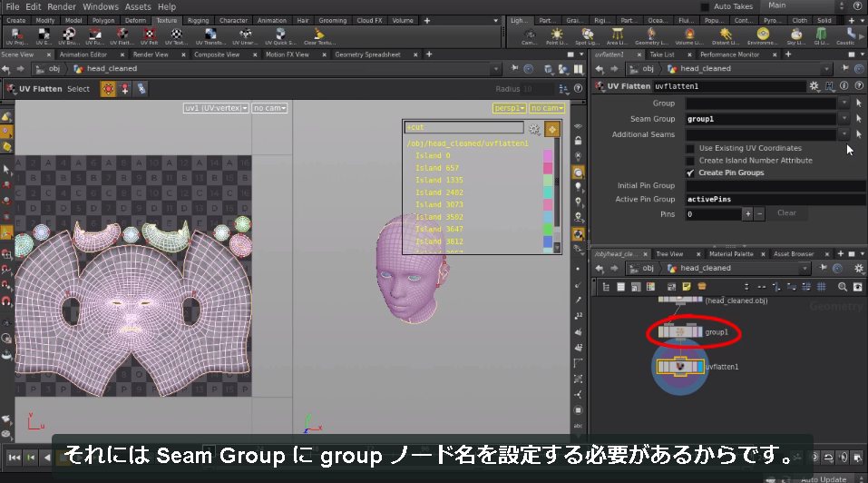
Task: Click the group1 node in network
Action: tap(680, 331)
